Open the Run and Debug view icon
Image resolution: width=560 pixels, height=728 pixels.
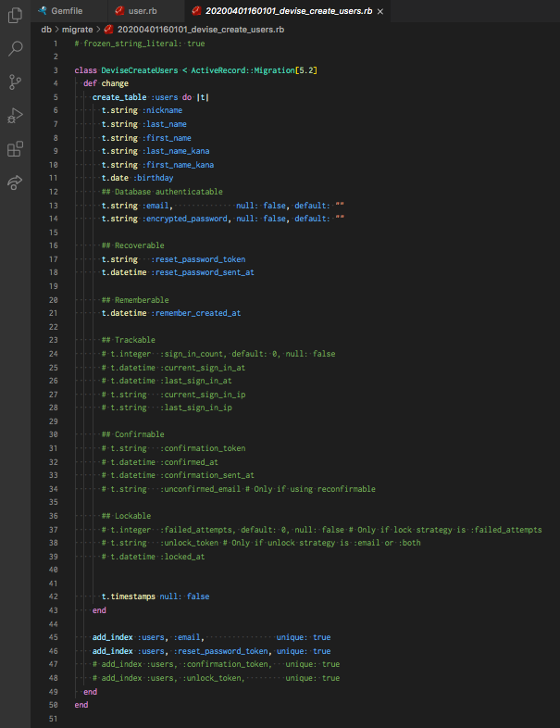tap(16, 116)
